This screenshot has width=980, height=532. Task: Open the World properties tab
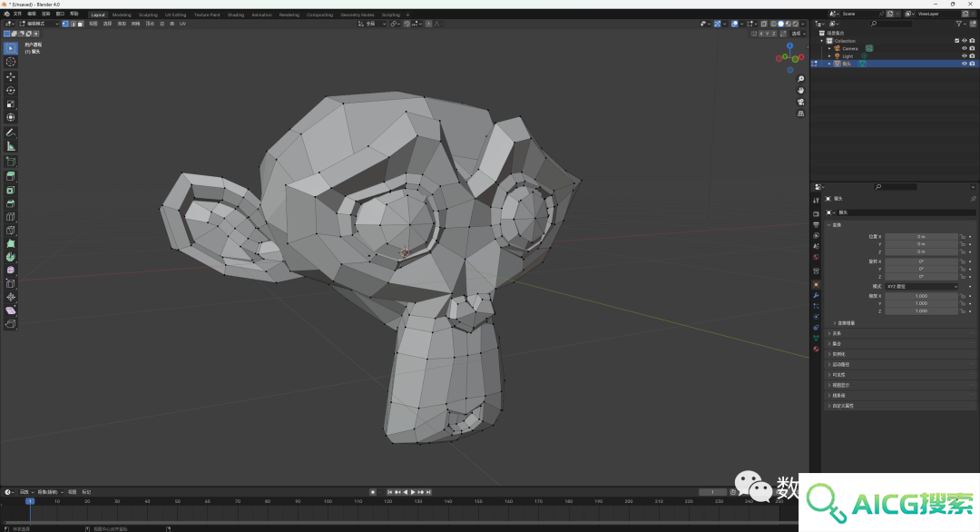coord(817,257)
